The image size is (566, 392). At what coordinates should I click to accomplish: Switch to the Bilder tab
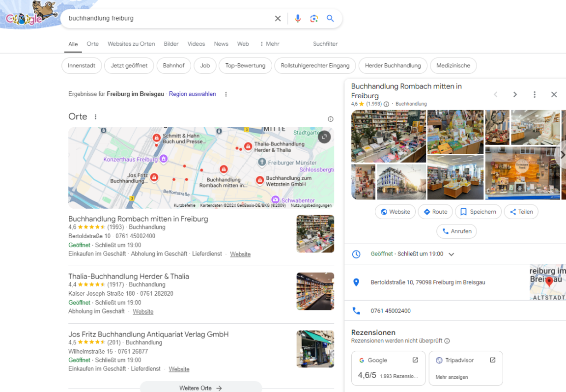(x=171, y=44)
